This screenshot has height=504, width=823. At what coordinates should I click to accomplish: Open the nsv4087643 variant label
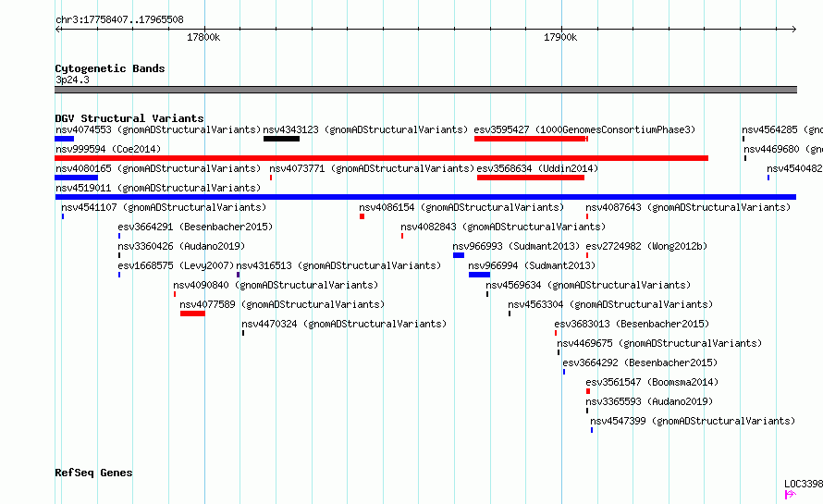click(688, 207)
